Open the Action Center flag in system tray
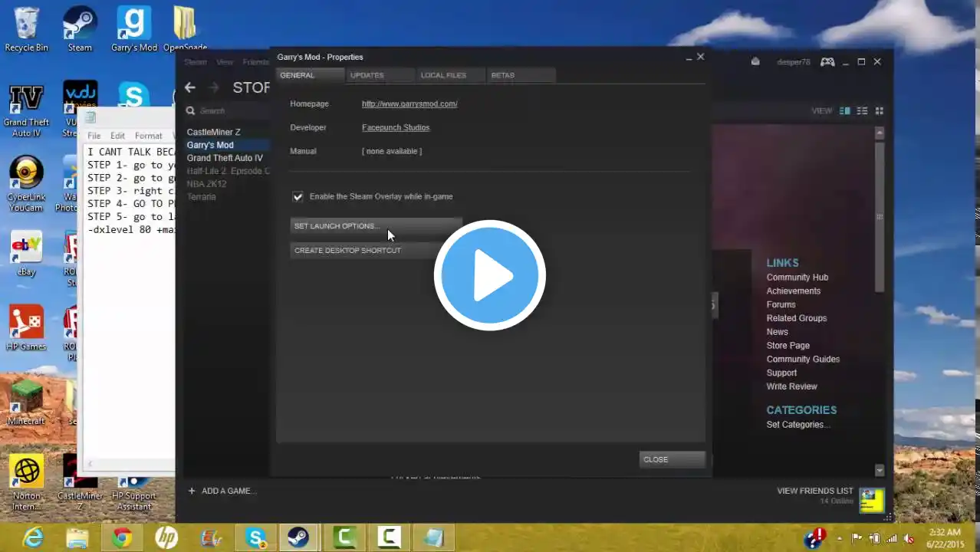The width and height of the screenshot is (980, 552). [x=857, y=538]
